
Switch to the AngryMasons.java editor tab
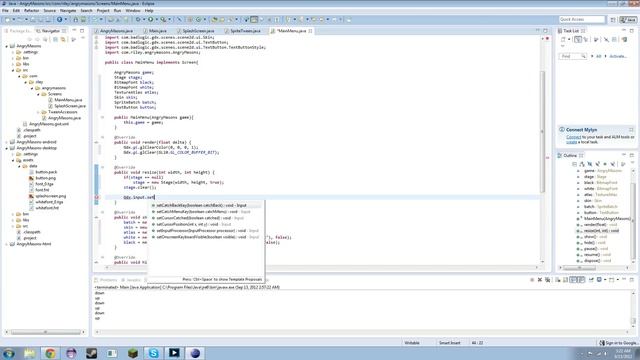pos(116,31)
